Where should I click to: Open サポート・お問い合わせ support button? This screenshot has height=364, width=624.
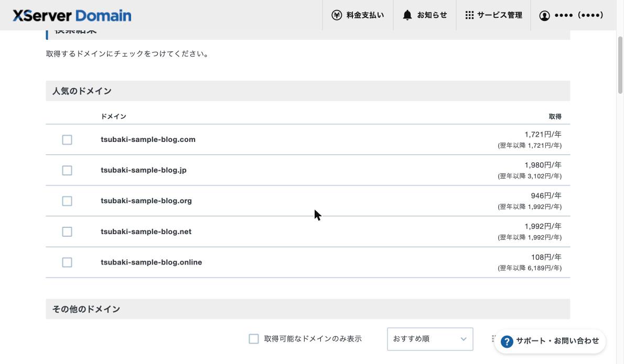[550, 341]
